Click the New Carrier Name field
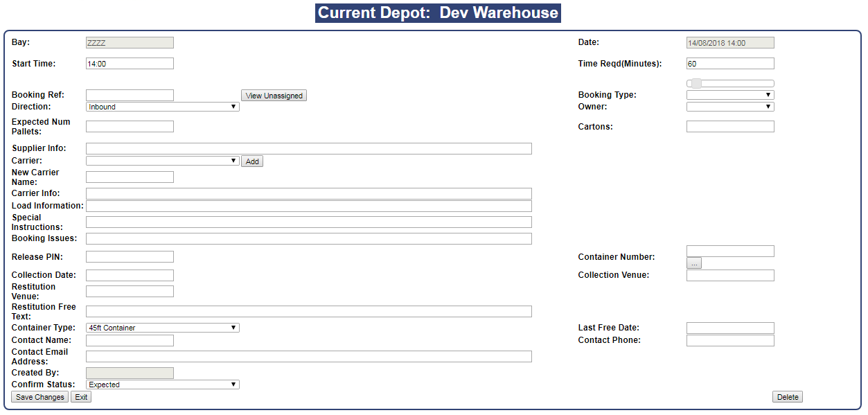This screenshot has height=415, width=868. click(x=130, y=177)
